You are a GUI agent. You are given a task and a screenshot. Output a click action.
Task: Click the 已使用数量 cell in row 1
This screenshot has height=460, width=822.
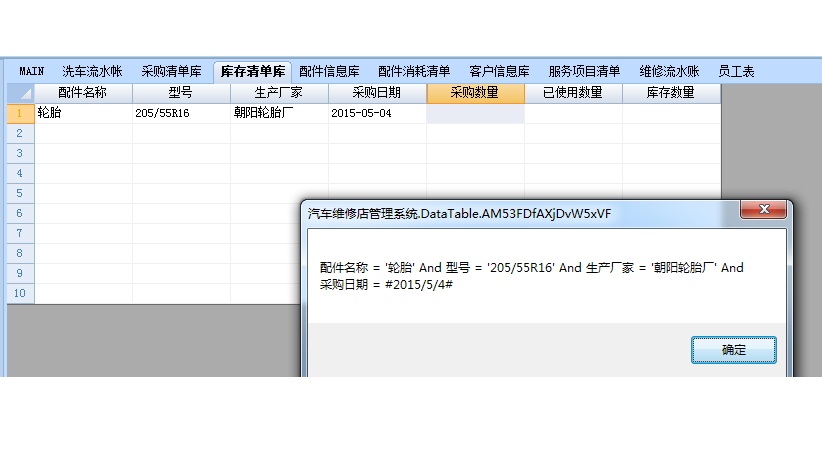(573, 113)
